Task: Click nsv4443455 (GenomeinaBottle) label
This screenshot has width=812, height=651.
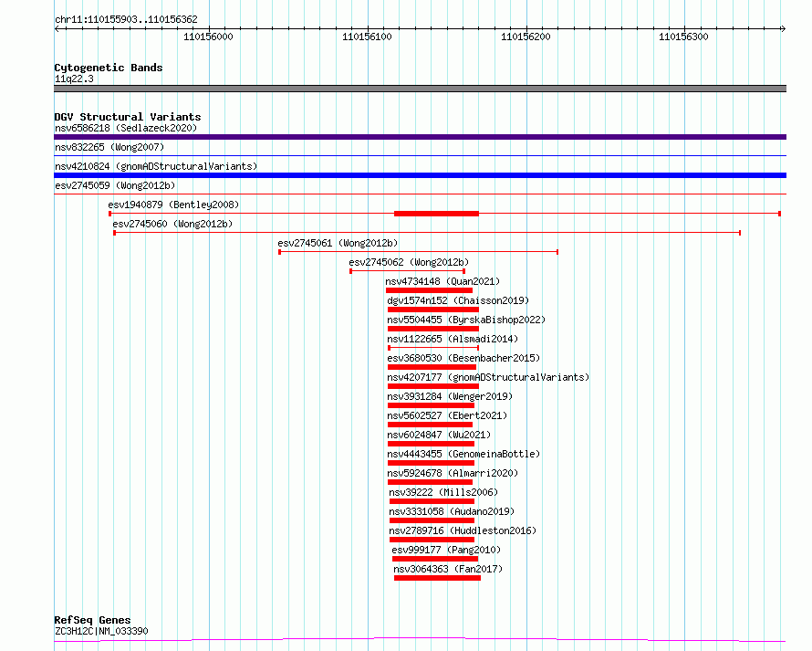Action: pos(463,454)
